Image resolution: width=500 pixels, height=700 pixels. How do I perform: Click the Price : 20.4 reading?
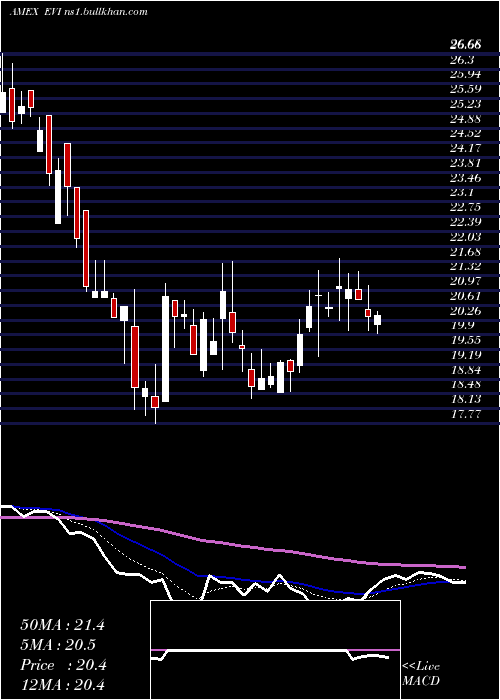62,665
